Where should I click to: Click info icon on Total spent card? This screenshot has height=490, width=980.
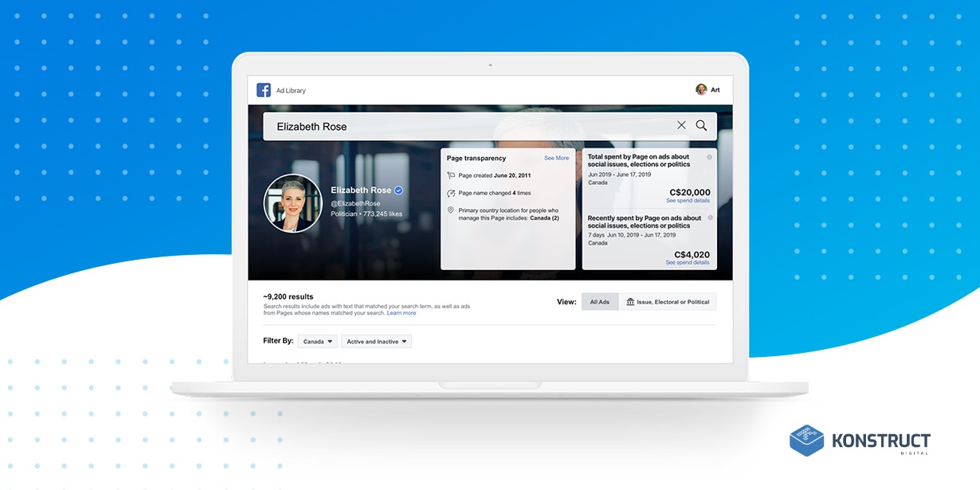(x=710, y=157)
